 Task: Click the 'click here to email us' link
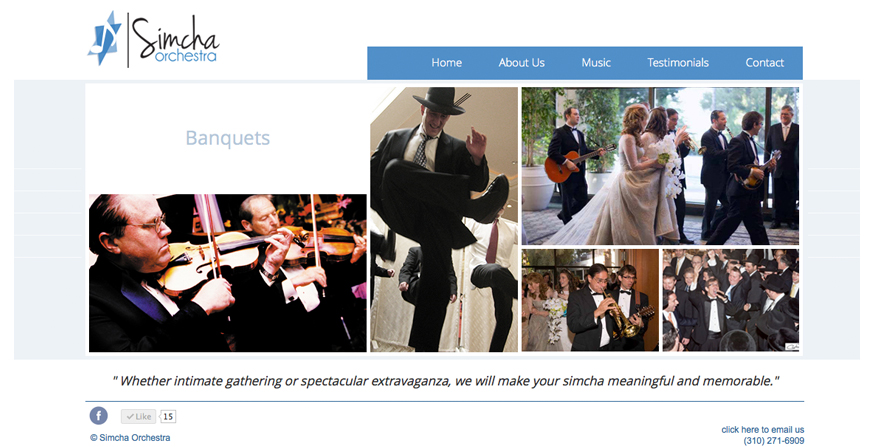pos(763,430)
